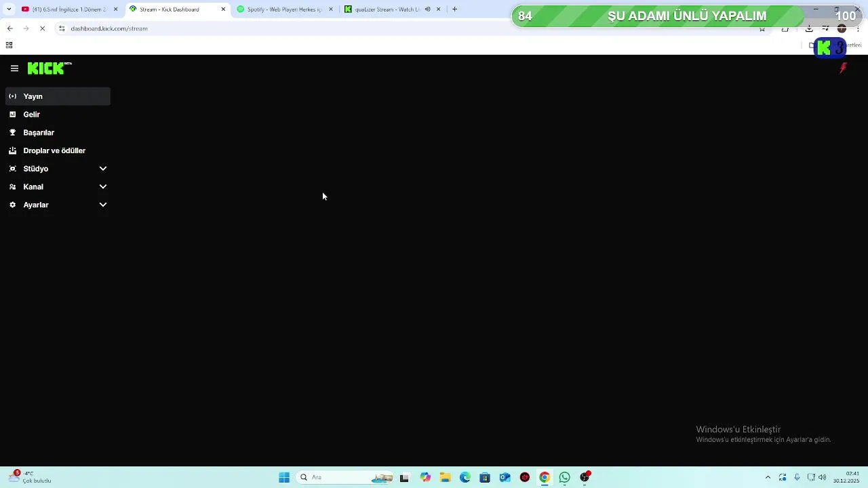Open Droplar ve ödüller page
The image size is (868, 488).
click(x=58, y=150)
